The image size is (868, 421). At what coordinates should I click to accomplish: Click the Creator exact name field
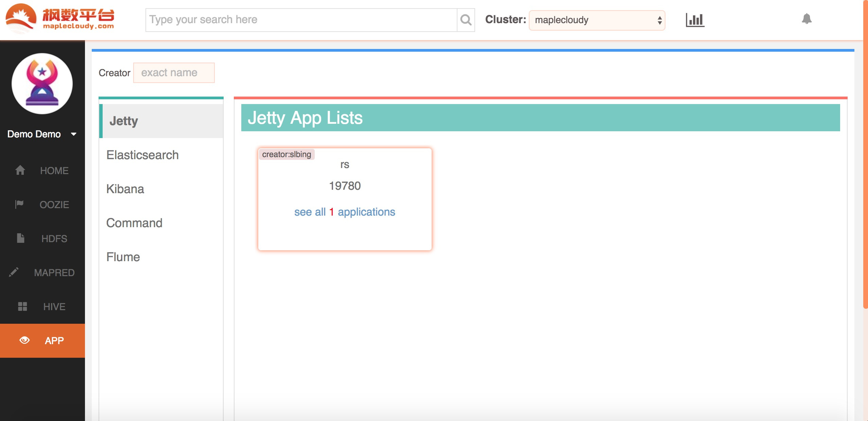(174, 73)
